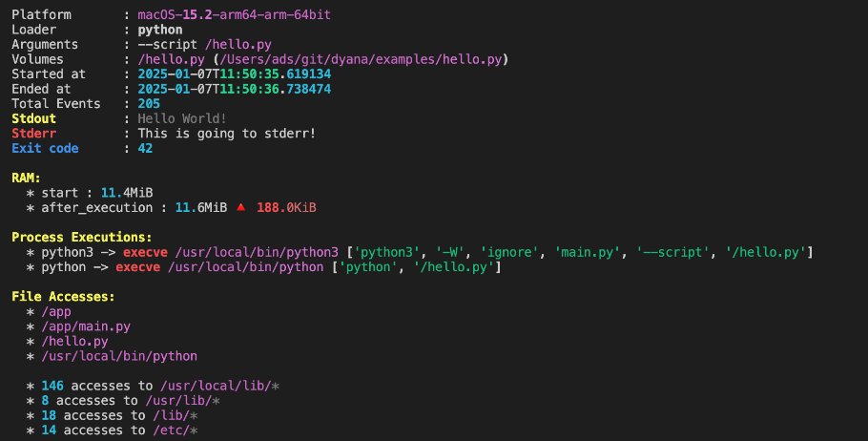Click the Process Executions: section heading
The width and height of the screenshot is (868, 441).
coord(81,237)
